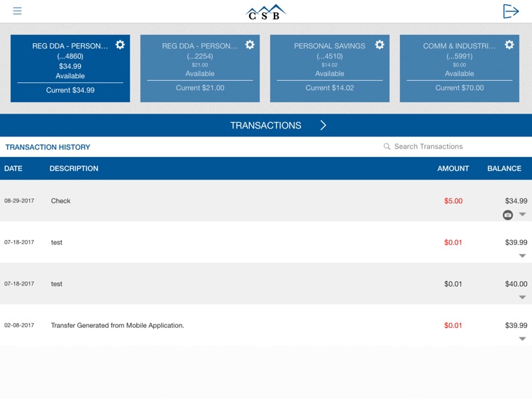Screen dimensions: 532x399
Task: Select the REG DDA ...2254 account card
Action: pyautogui.click(x=200, y=68)
